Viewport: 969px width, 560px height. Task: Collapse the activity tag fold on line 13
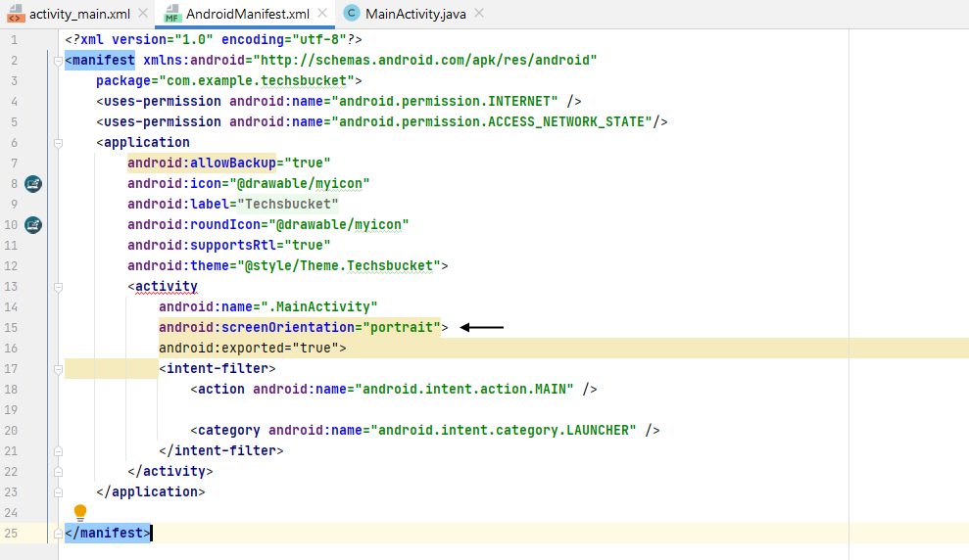point(58,287)
